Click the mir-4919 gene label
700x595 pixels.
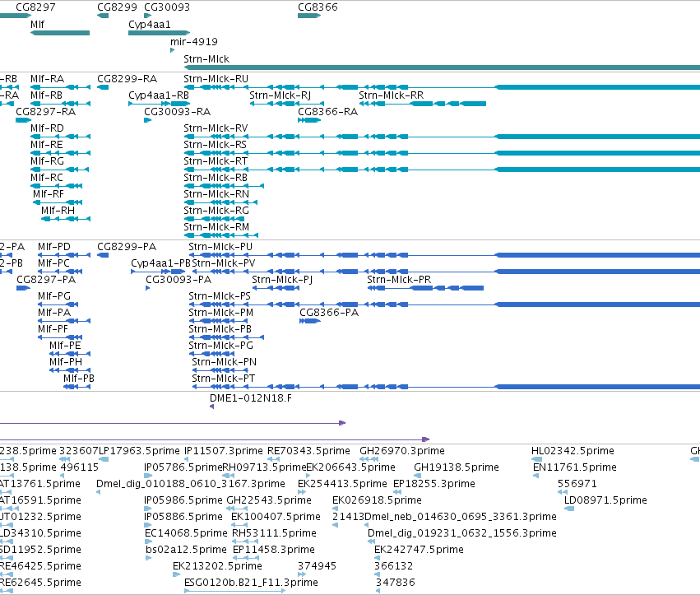point(194,41)
